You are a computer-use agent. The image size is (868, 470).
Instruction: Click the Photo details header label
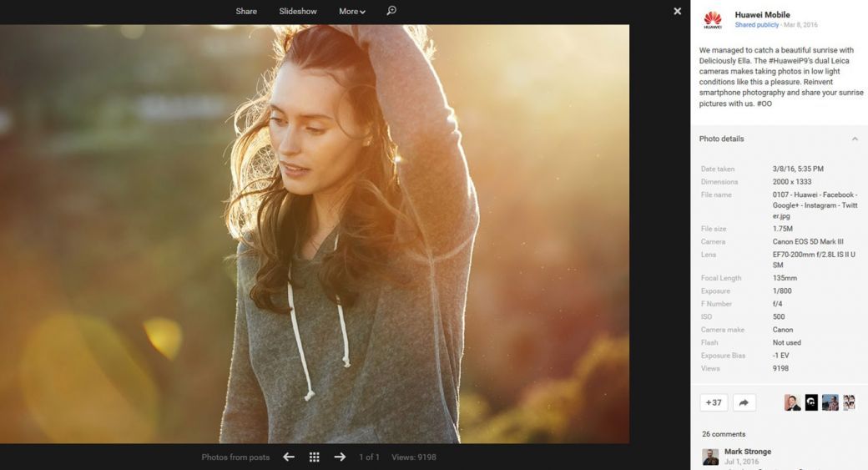coord(721,139)
